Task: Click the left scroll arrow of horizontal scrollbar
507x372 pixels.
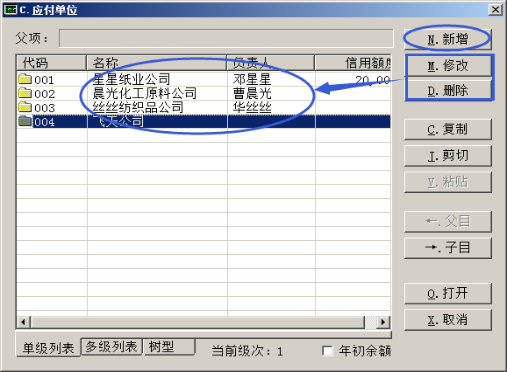Action: tap(23, 322)
